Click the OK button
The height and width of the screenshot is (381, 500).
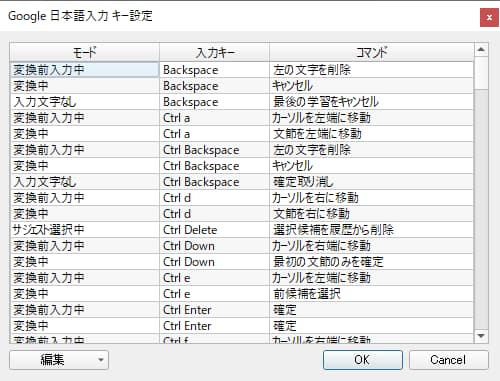[x=363, y=360]
